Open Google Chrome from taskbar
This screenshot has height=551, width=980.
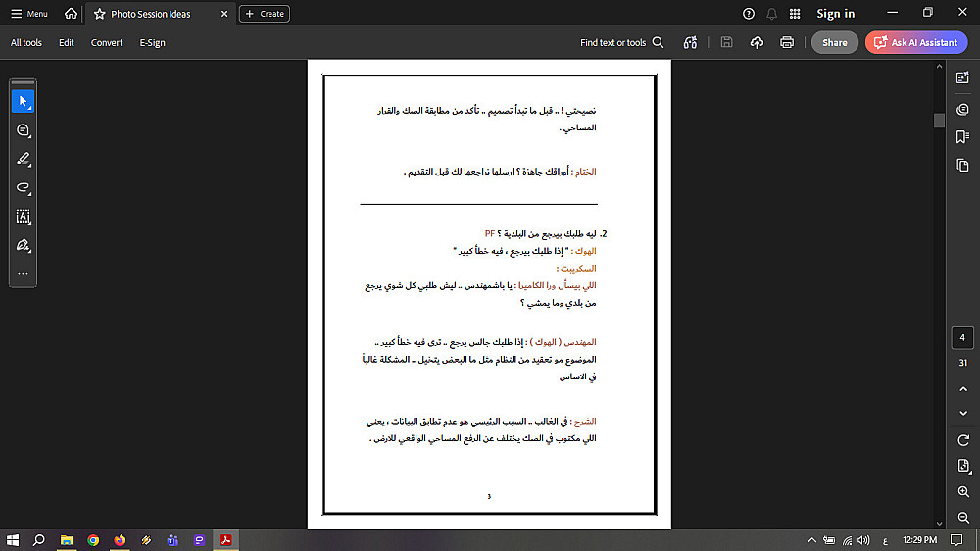coord(93,540)
